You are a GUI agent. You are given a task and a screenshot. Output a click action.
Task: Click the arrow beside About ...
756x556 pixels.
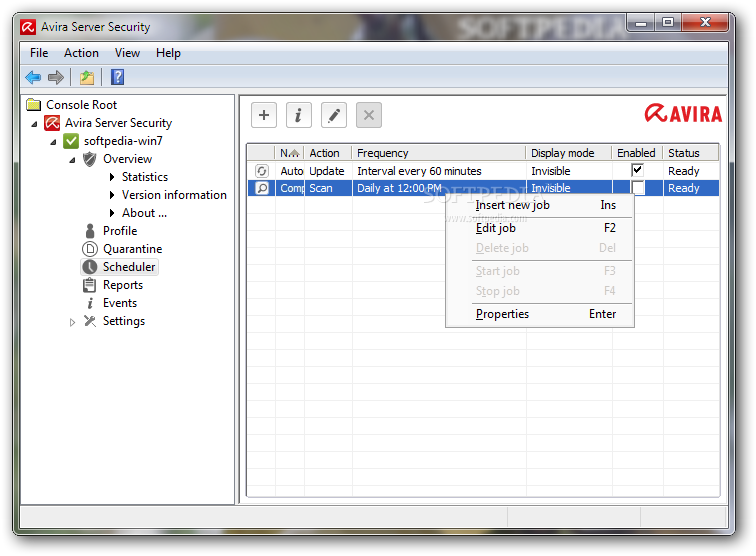pos(112,213)
